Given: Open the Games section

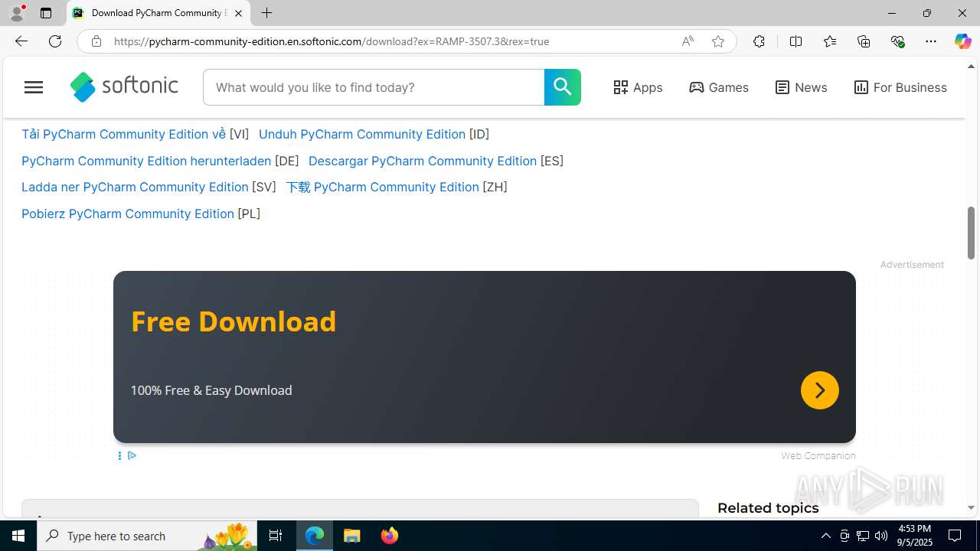Looking at the screenshot, I should click(x=719, y=87).
